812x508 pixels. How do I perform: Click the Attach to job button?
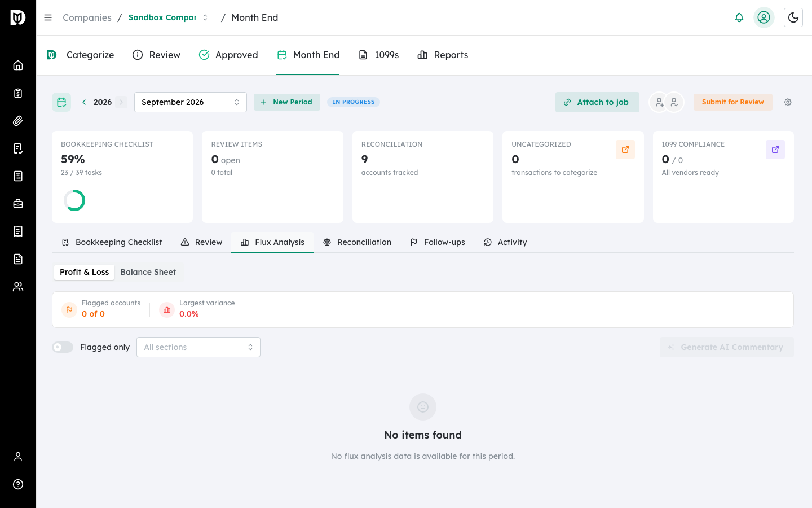[597, 102]
